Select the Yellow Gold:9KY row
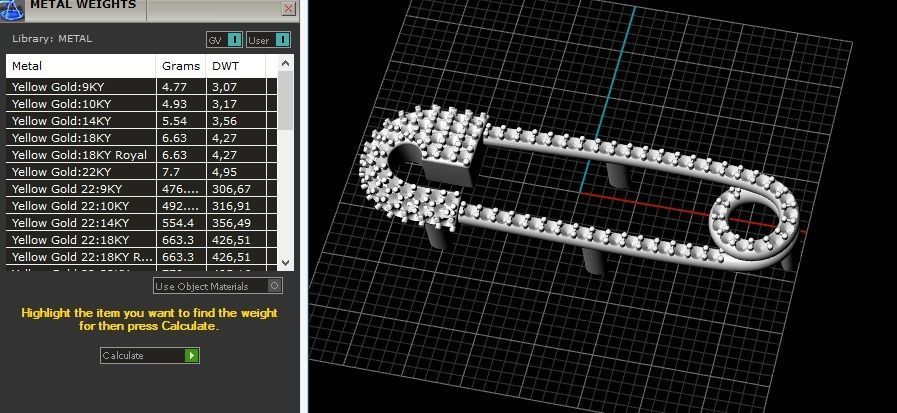The height and width of the screenshot is (413, 897). point(141,87)
